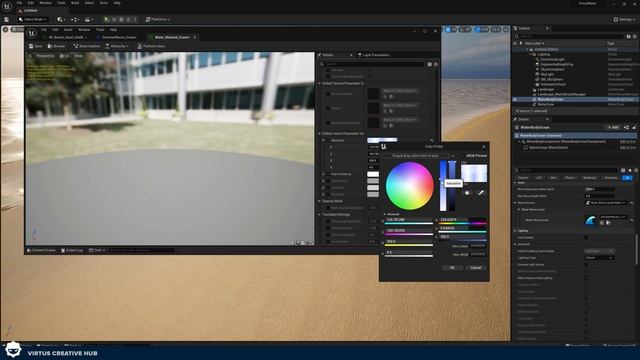
Task: Toggle the Cast Shadow checkbox
Action: 586,238
